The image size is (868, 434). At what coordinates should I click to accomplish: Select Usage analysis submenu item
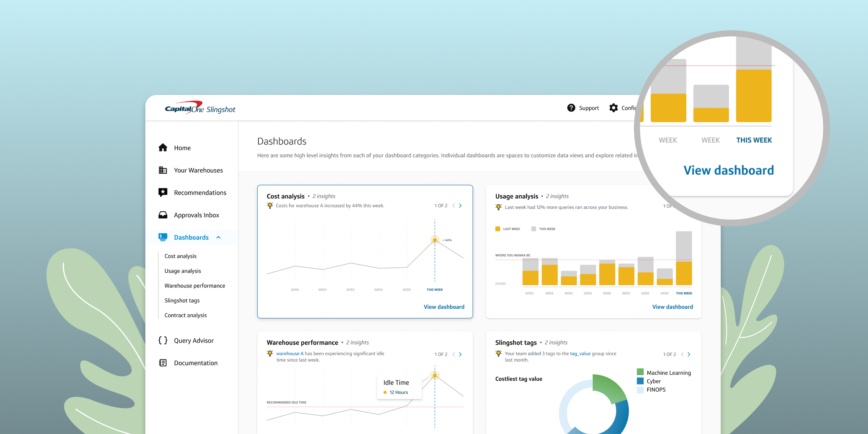tap(183, 271)
